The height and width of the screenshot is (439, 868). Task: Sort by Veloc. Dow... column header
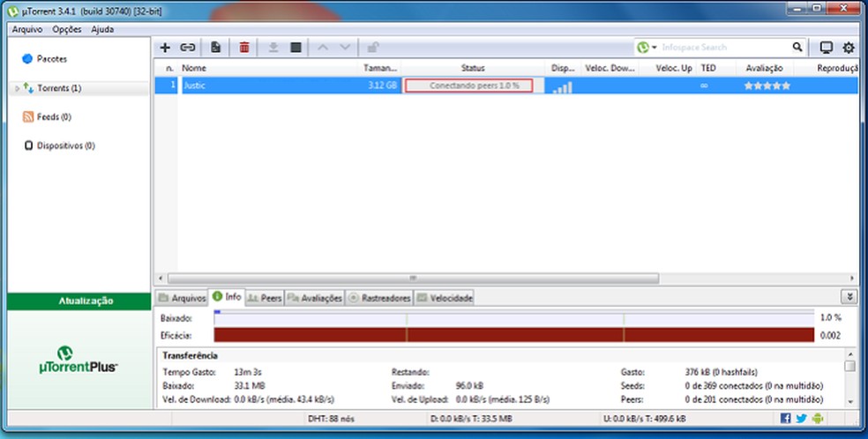tap(610, 68)
